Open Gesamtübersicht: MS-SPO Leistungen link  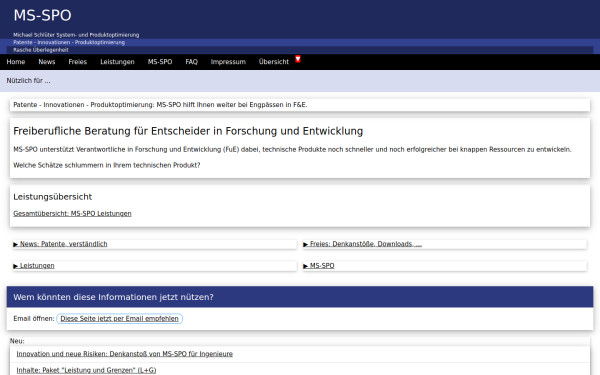click(72, 214)
